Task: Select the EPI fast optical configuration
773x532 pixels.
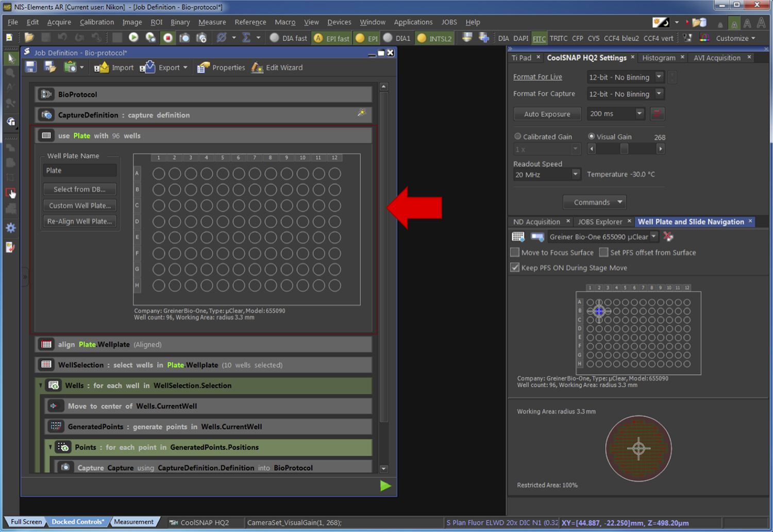Action: (x=331, y=38)
